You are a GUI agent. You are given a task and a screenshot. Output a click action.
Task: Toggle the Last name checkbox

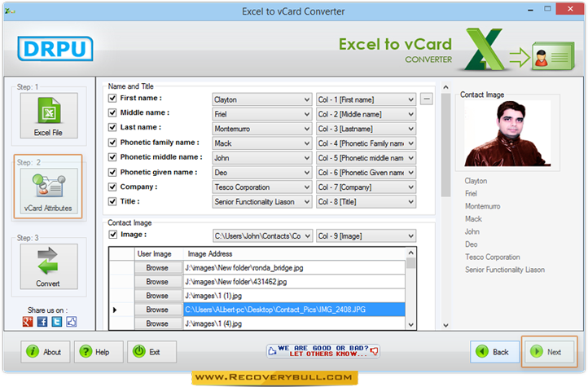pos(112,127)
